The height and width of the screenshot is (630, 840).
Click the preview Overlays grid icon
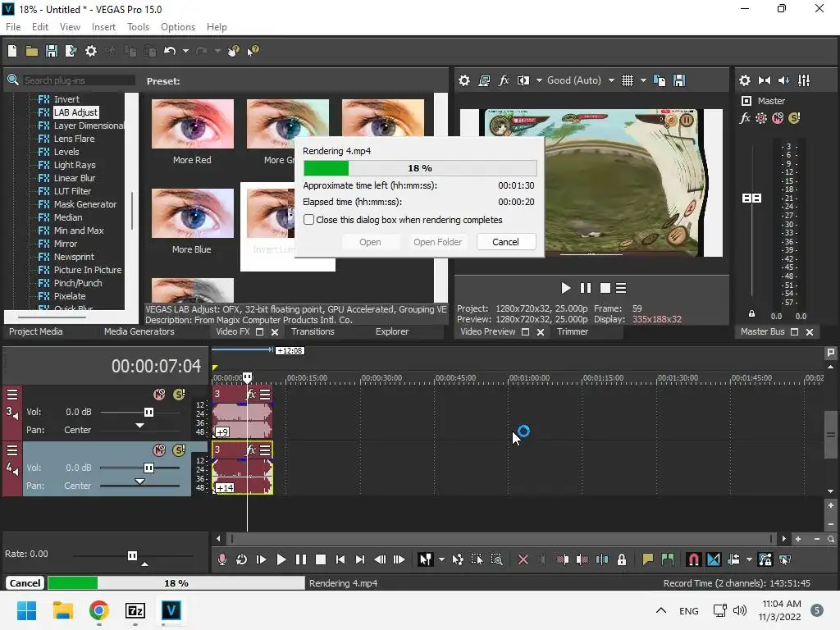(x=628, y=80)
